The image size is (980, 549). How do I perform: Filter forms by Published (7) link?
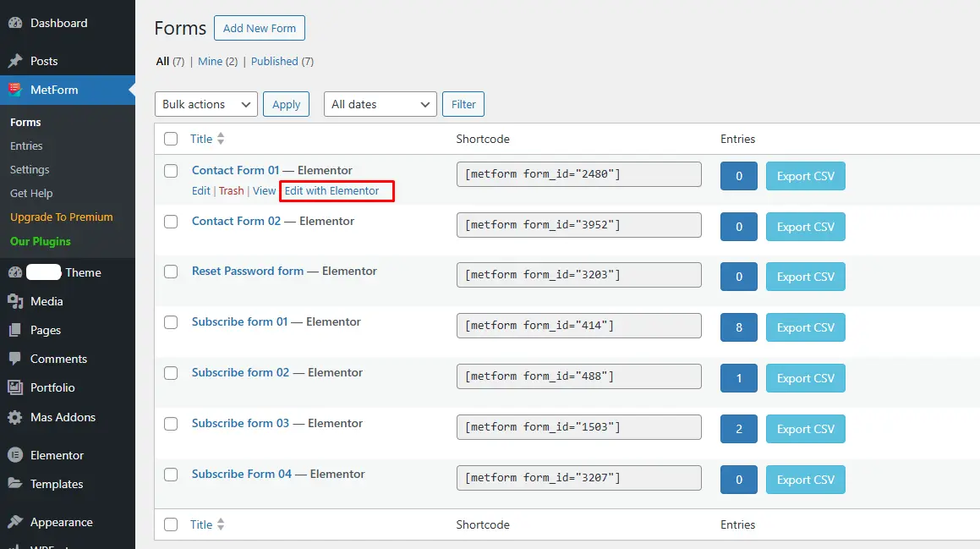[282, 61]
